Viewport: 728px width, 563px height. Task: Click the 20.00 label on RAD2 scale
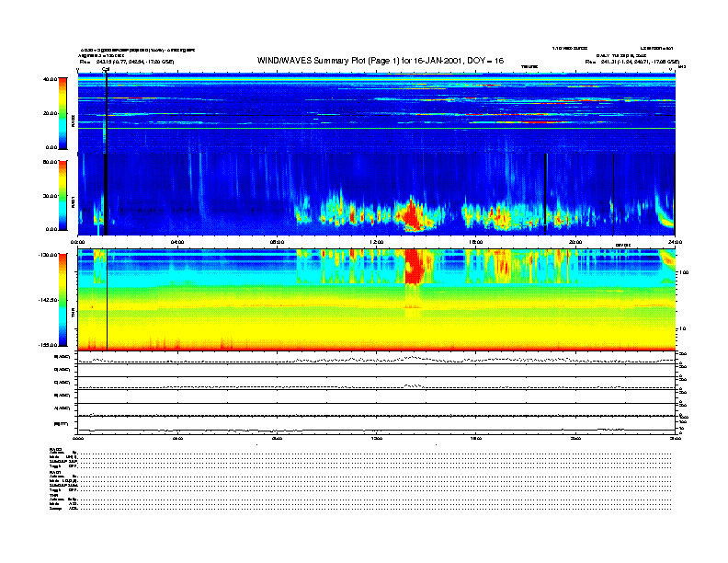point(50,113)
